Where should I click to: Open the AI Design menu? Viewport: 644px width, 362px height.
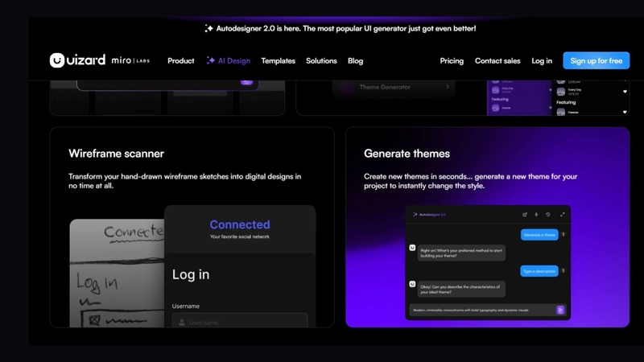229,61
